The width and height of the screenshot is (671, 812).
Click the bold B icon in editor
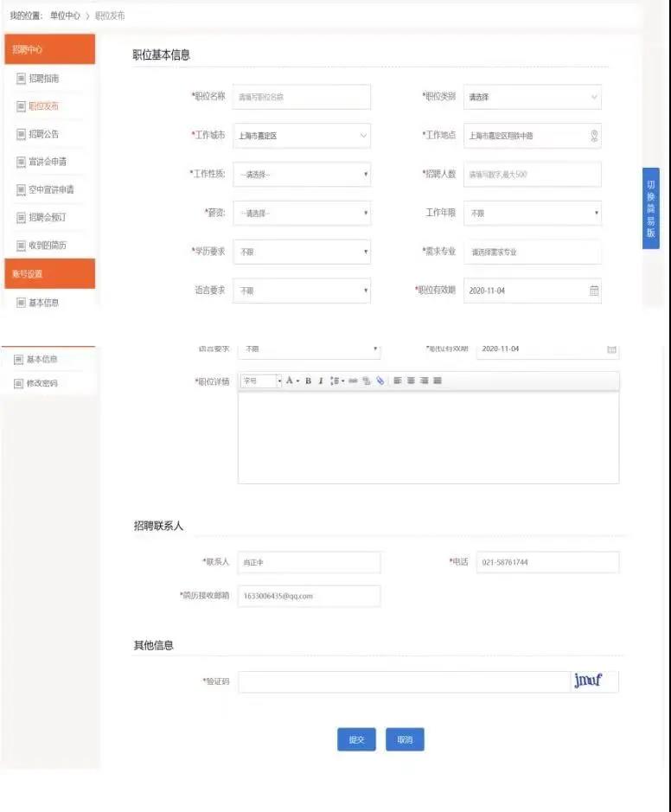pyautogui.click(x=308, y=381)
